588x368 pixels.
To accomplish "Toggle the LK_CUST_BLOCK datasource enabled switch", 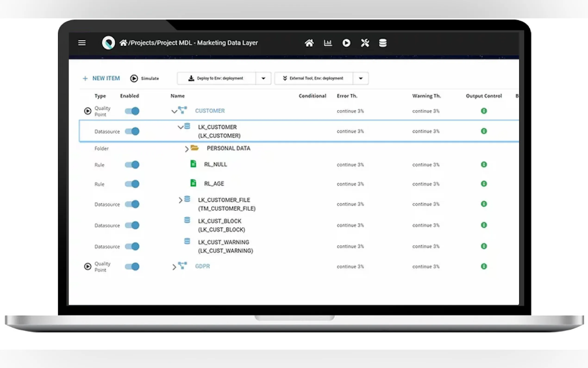I will point(132,225).
